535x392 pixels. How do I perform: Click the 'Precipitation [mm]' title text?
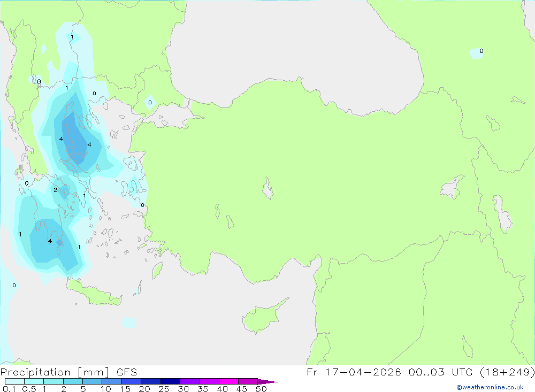55,372
